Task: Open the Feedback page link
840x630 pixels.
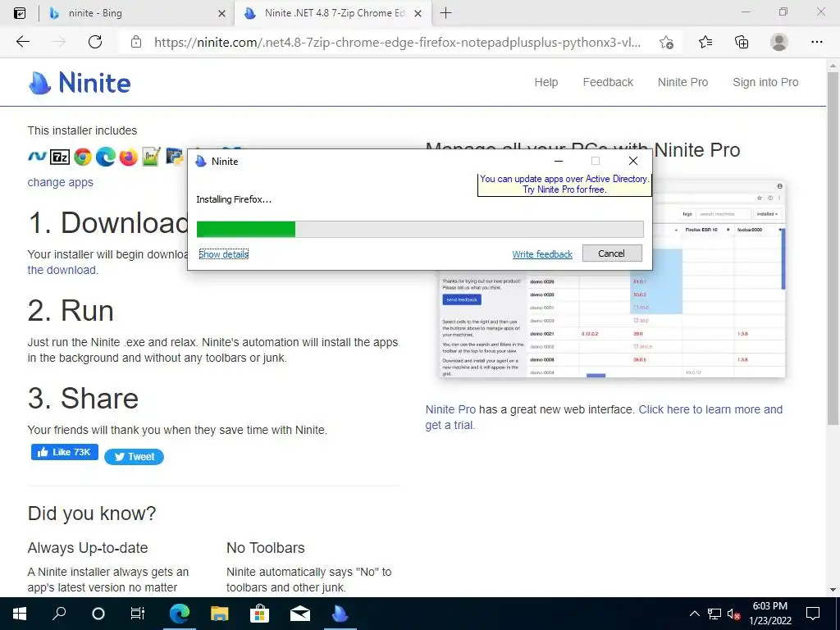Action: [x=608, y=82]
